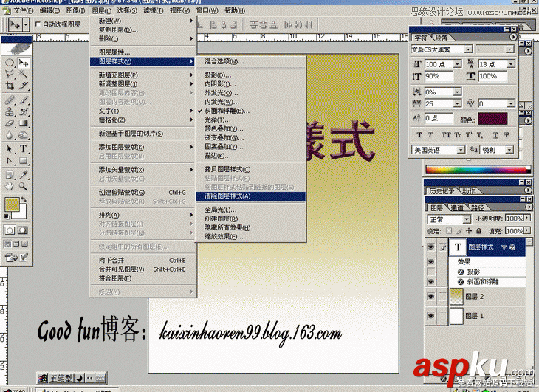Toggle lock all padlock icon

[x=479, y=231]
